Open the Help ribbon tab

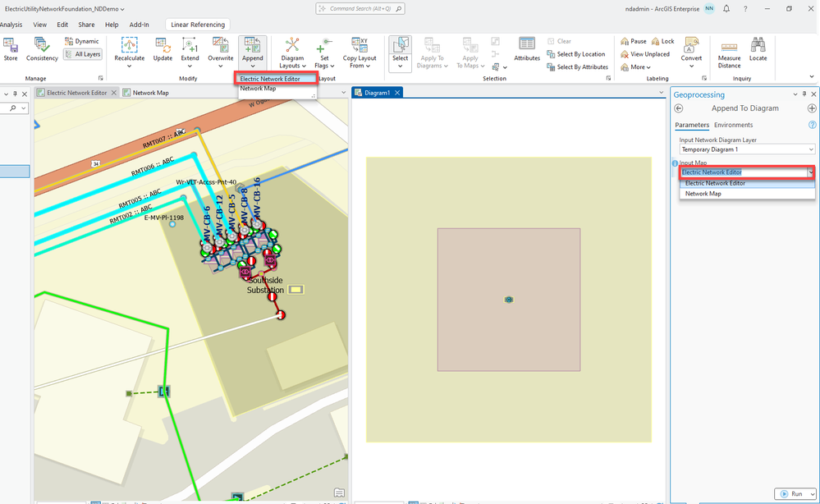pos(112,25)
